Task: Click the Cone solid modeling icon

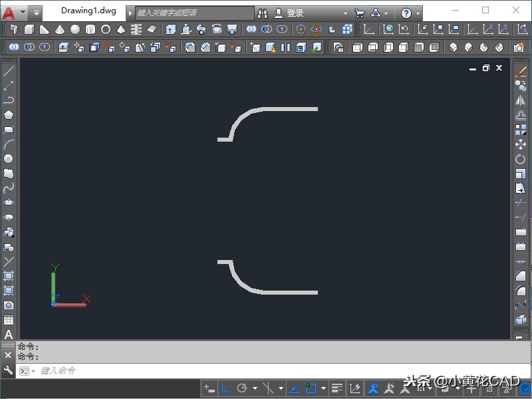Action: (60, 29)
